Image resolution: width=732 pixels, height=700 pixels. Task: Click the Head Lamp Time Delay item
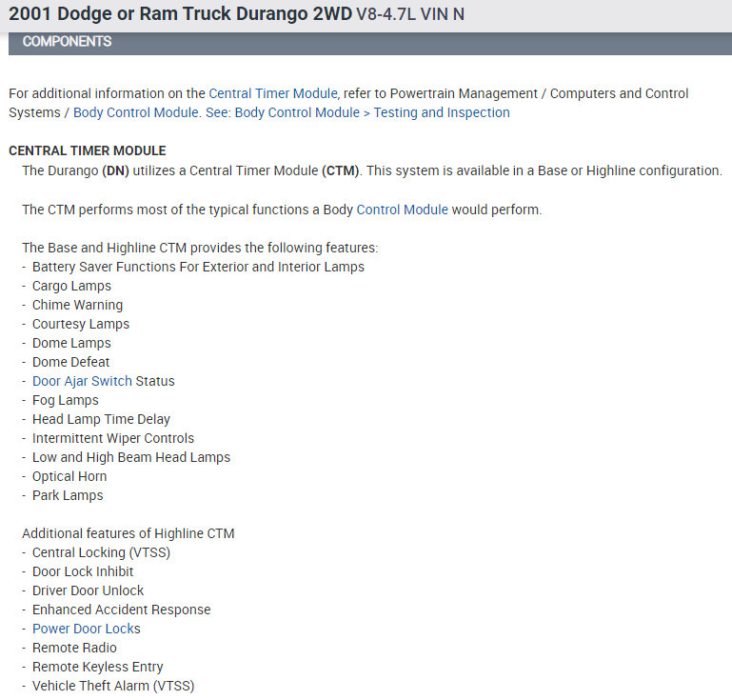(101, 419)
